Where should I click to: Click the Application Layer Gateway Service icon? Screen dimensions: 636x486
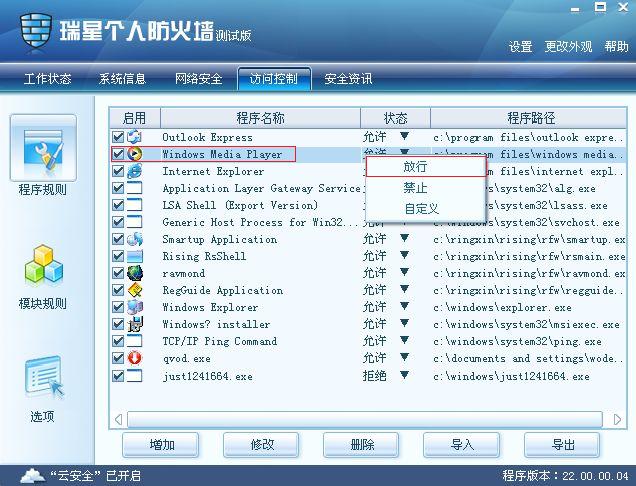click(x=135, y=188)
